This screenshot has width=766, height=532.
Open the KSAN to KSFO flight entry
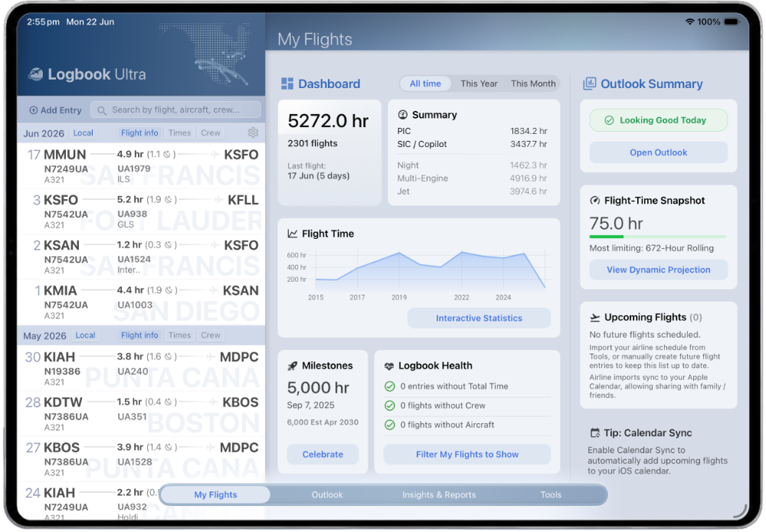pos(142,256)
